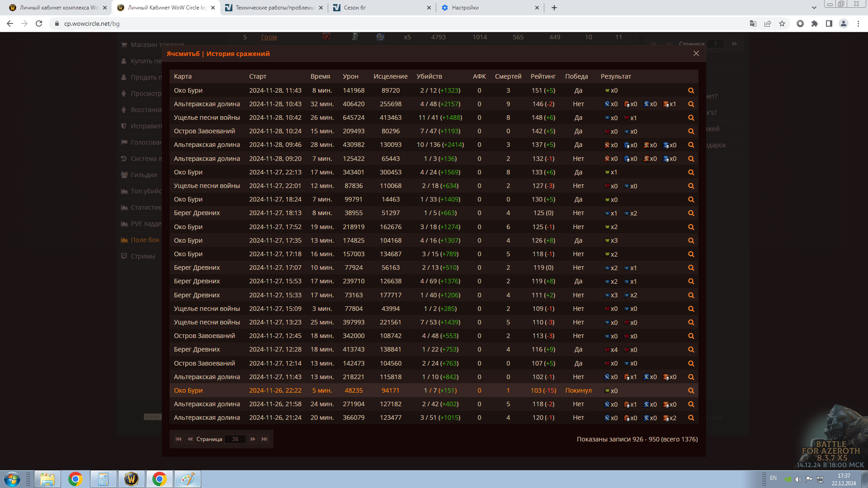868x488 pixels.
Task: Expand the tab search dropdown arrow
Action: pos(814,8)
